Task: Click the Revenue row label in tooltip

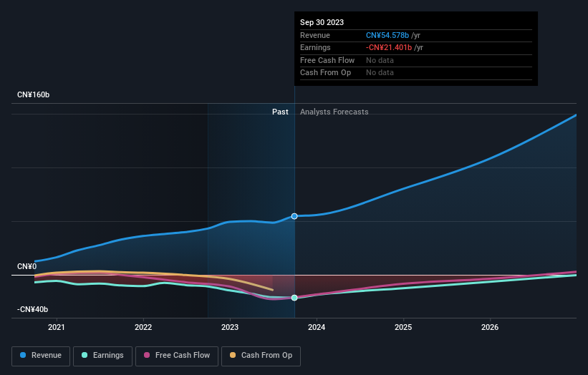Action: pyautogui.click(x=315, y=35)
